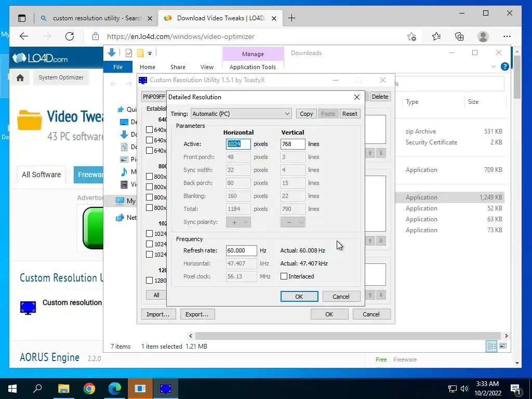This screenshot has height=399, width=532.
Task: Open Explorer Home ribbon tab
Action: tap(147, 67)
